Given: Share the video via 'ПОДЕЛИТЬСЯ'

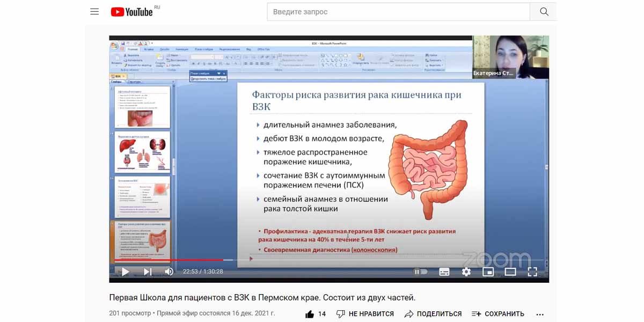Looking at the screenshot, I should 433,314.
